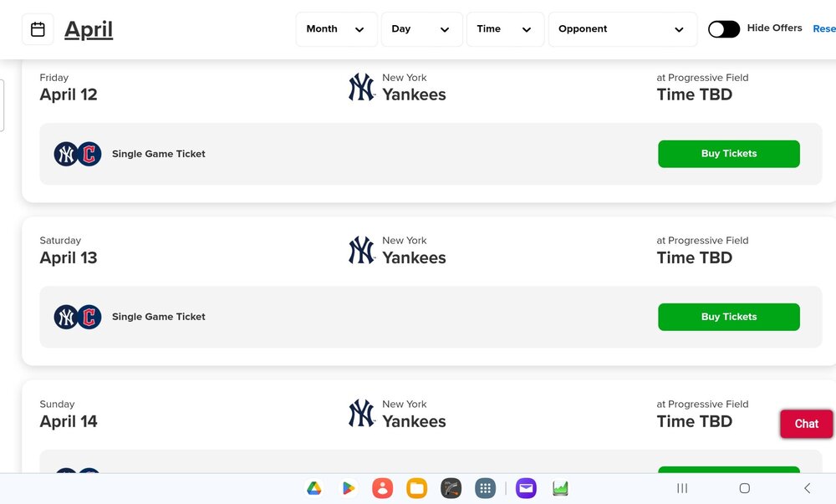Viewport: 836px width, 504px height.
Task: Open the calendar icon beside April
Action: click(38, 29)
